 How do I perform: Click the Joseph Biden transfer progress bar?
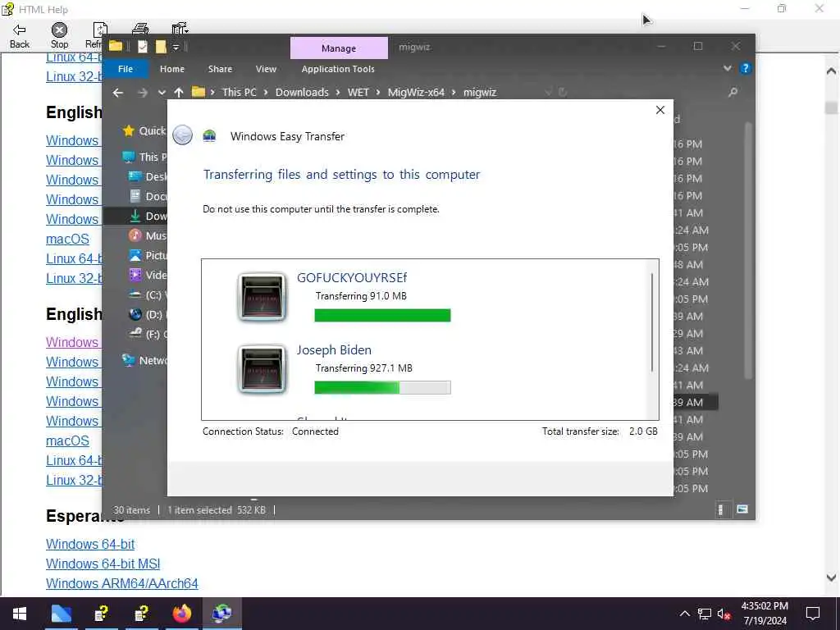click(382, 387)
